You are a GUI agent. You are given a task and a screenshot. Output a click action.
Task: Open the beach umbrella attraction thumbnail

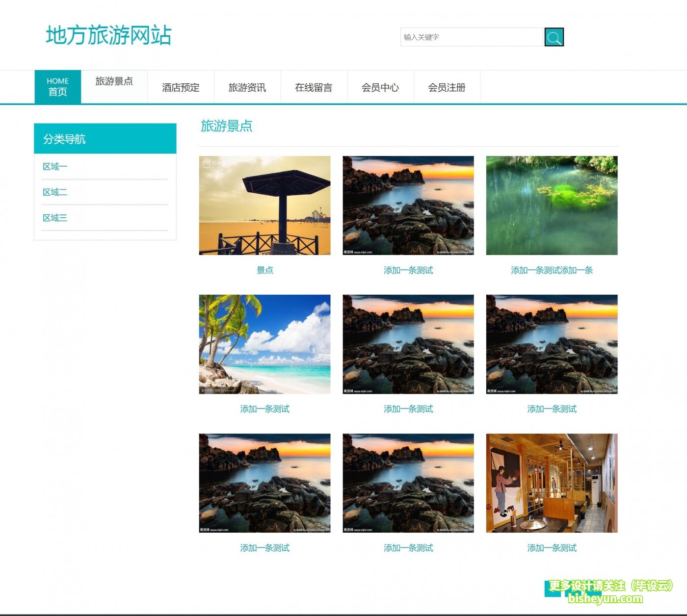pyautogui.click(x=264, y=206)
